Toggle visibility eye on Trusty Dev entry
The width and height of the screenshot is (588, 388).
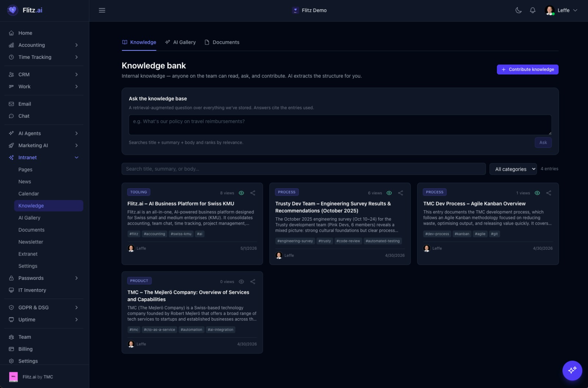click(x=389, y=193)
